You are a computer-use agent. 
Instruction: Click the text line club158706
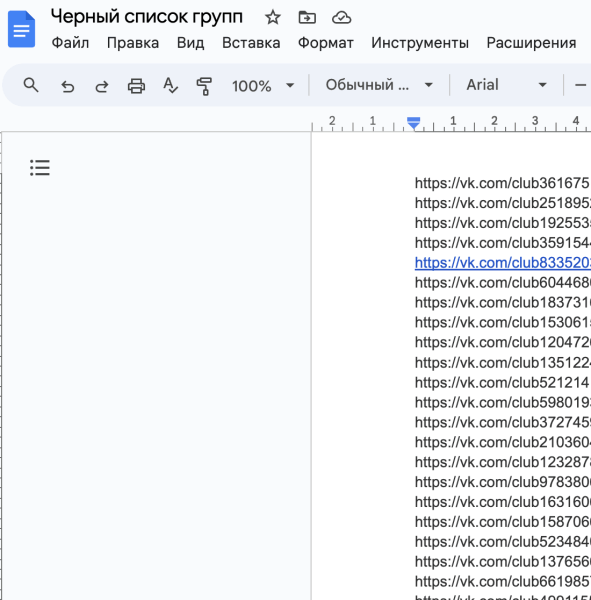[503, 522]
